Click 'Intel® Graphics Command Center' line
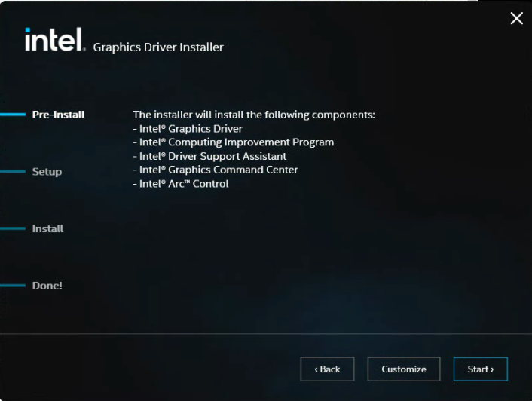 pos(216,170)
